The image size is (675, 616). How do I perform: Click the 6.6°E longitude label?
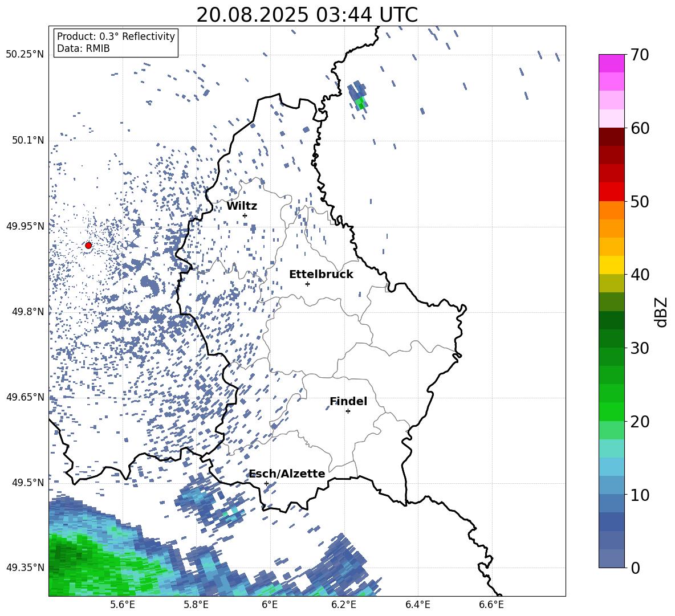[491, 605]
